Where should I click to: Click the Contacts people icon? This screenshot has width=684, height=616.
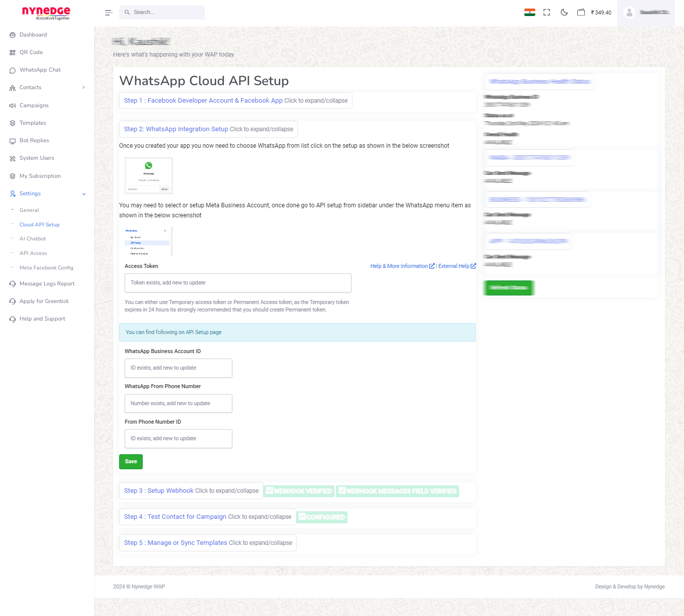(13, 88)
